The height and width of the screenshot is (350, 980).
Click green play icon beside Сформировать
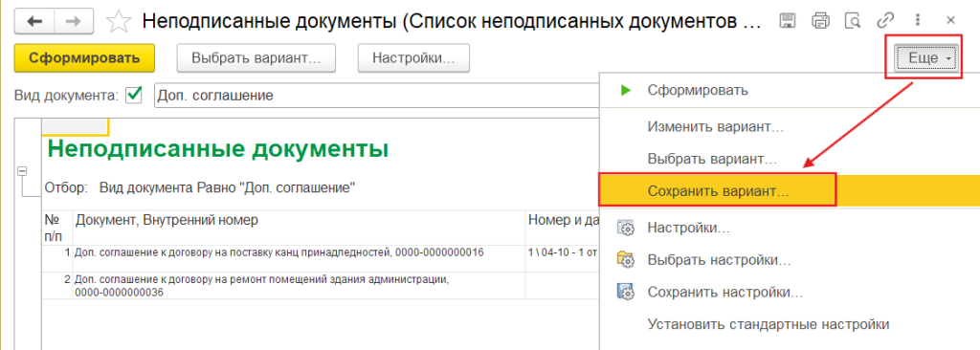point(626,90)
